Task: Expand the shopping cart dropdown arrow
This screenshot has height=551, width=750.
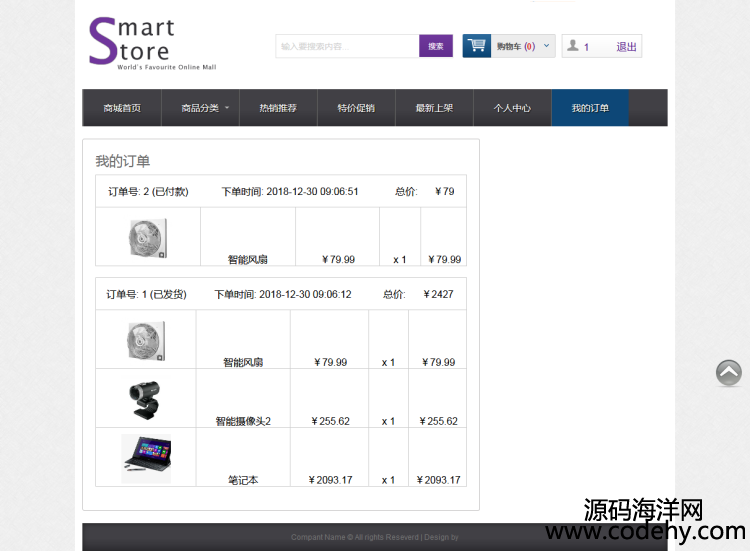Action: [x=546, y=46]
